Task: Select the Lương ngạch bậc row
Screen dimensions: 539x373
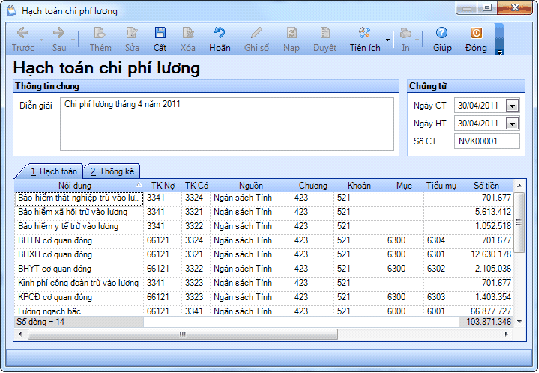Action: [264, 311]
